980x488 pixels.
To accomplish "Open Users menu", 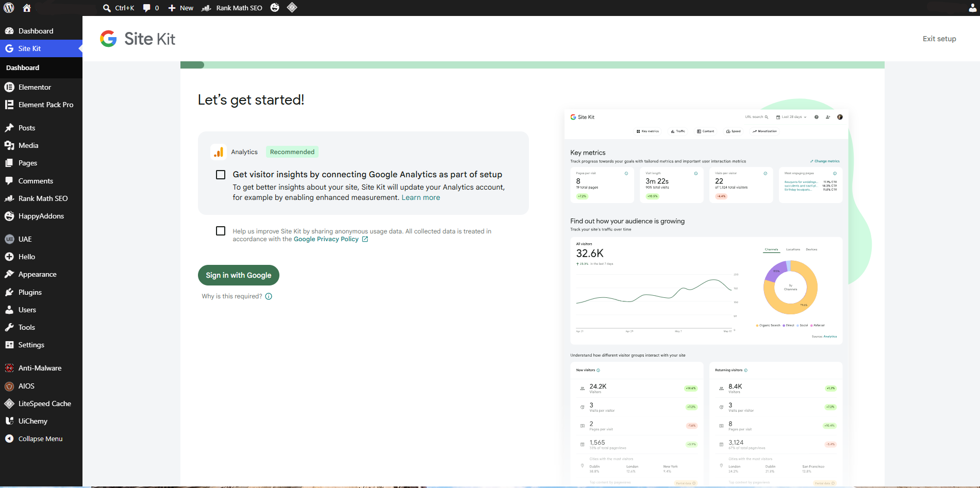I will 41,310.
